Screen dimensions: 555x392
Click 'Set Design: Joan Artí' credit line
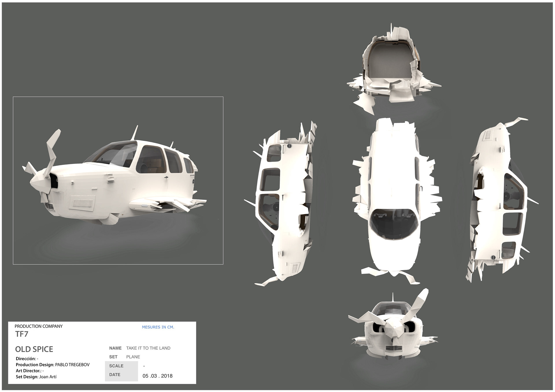pos(36,377)
